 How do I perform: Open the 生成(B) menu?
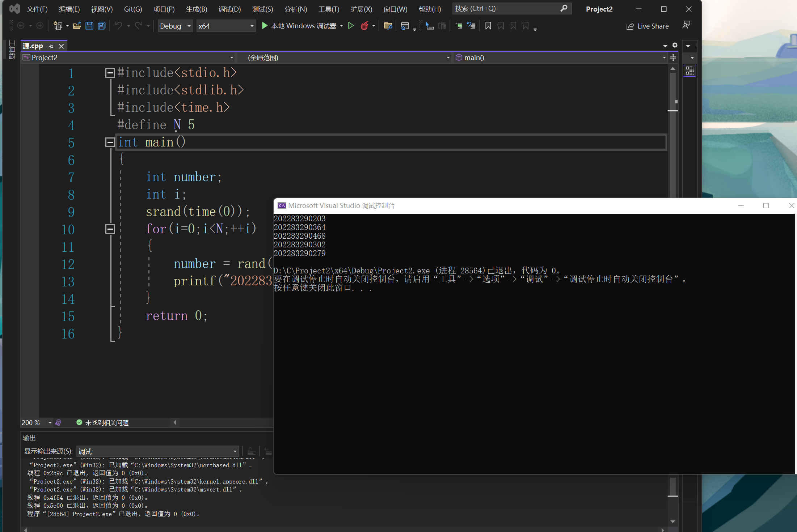click(x=197, y=9)
